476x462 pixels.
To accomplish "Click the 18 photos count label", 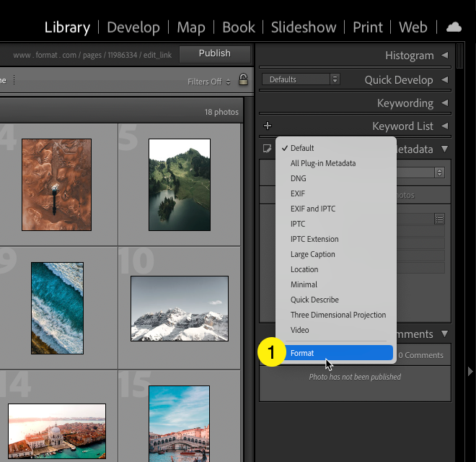I will (221, 112).
